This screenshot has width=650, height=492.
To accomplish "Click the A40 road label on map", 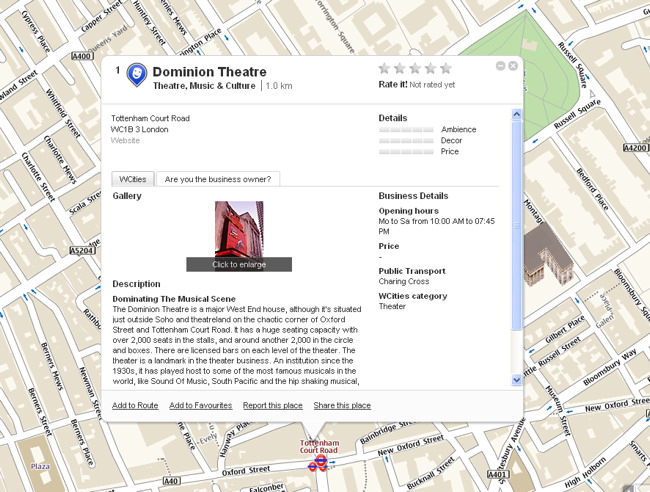I will click(171, 481).
